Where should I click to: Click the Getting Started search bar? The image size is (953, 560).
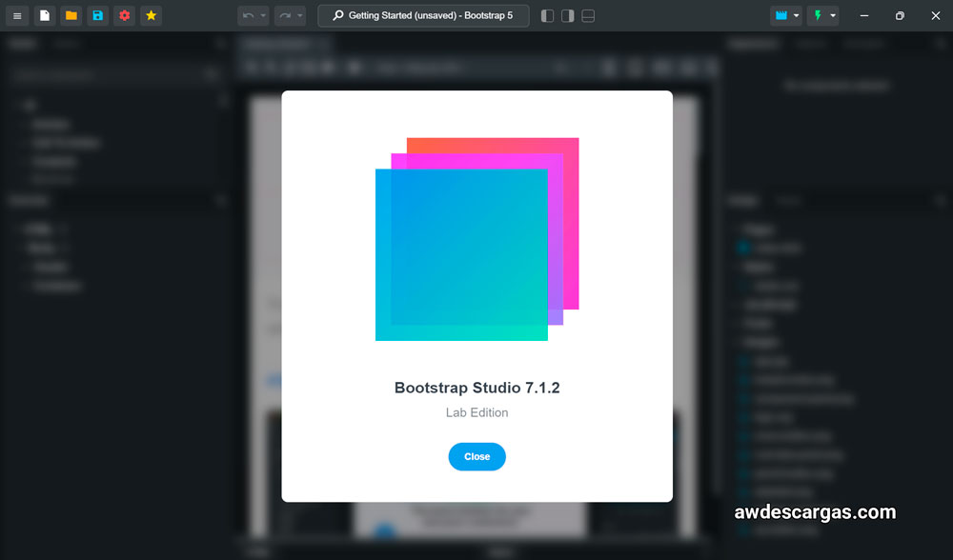pos(423,16)
